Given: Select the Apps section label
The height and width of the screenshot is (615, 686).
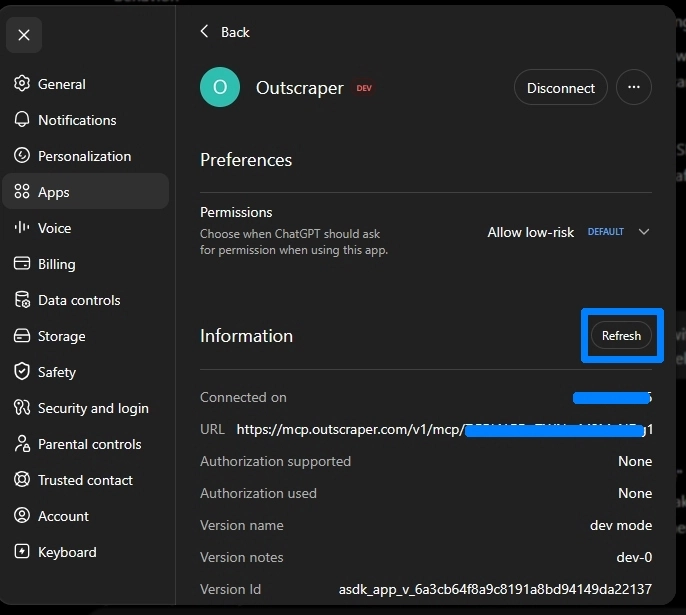Looking at the screenshot, I should (x=53, y=192).
